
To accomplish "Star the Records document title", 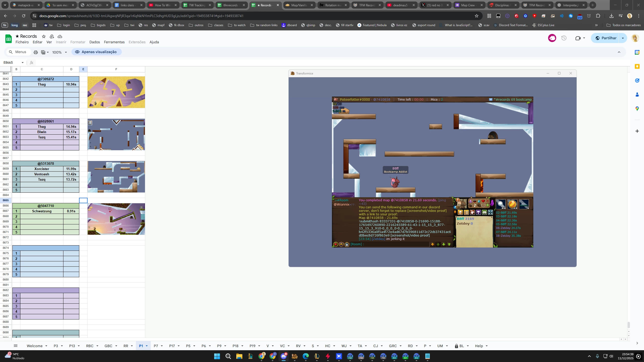I will tap(44, 36).
